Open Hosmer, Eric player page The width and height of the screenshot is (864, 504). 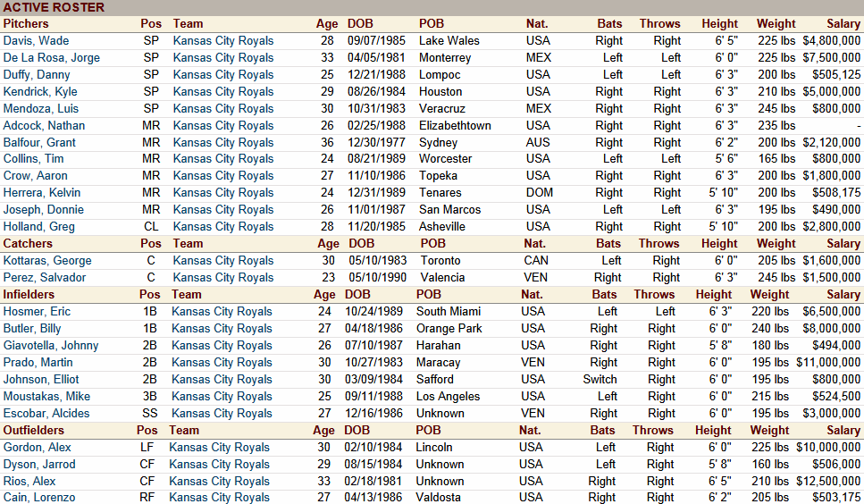(x=37, y=312)
